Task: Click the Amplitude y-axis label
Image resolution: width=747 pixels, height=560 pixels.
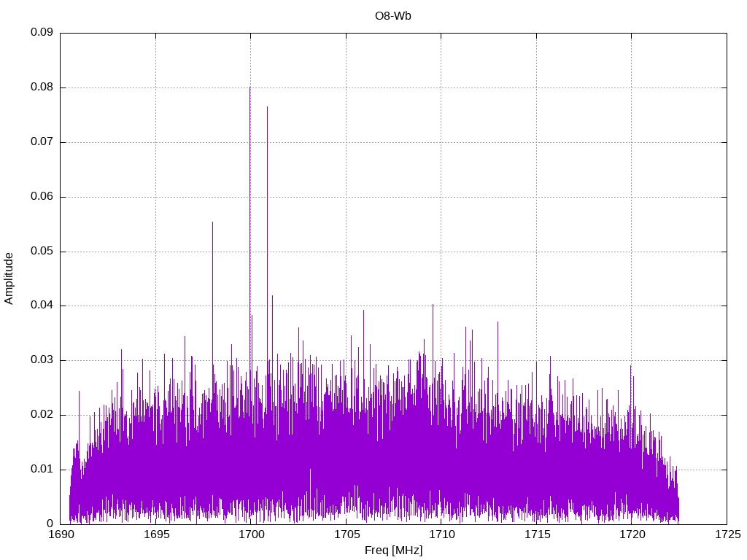Action: tap(9, 278)
